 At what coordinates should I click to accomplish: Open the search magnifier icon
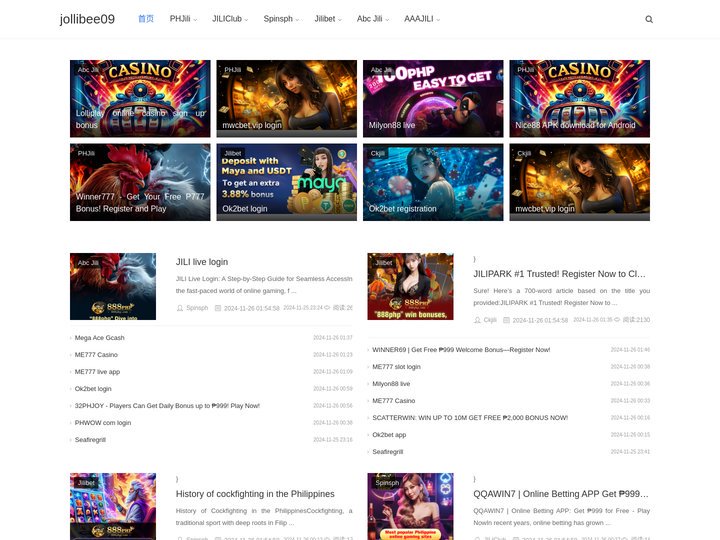[x=649, y=19]
